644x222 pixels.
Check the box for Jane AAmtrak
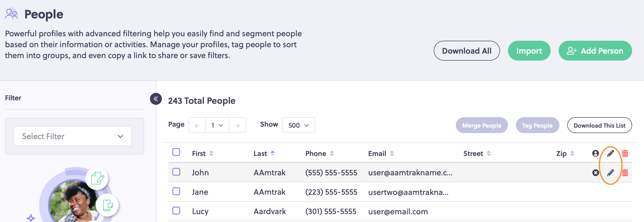pos(176,191)
